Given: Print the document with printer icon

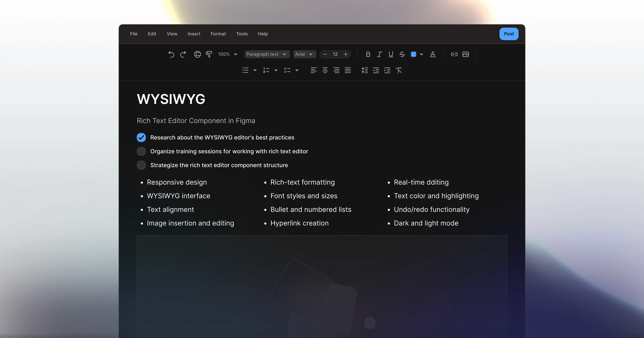Looking at the screenshot, I should tap(198, 54).
